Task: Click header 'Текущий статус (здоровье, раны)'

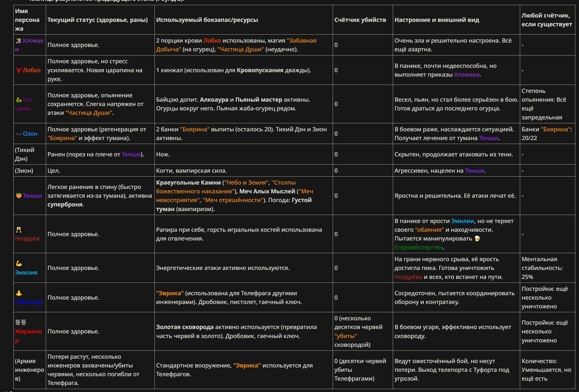Action: 98,20
